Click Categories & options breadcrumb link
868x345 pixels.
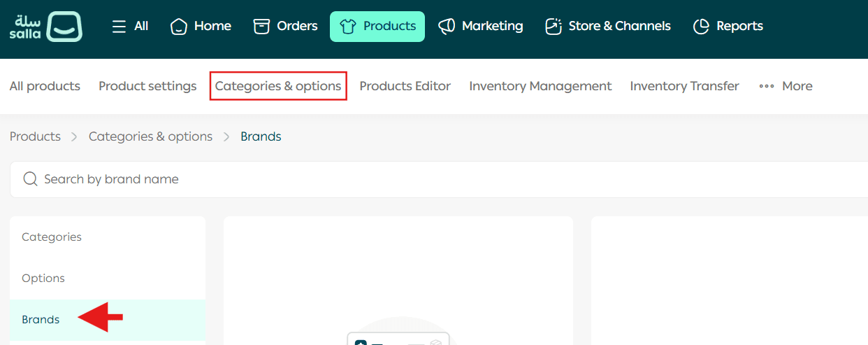[150, 136]
